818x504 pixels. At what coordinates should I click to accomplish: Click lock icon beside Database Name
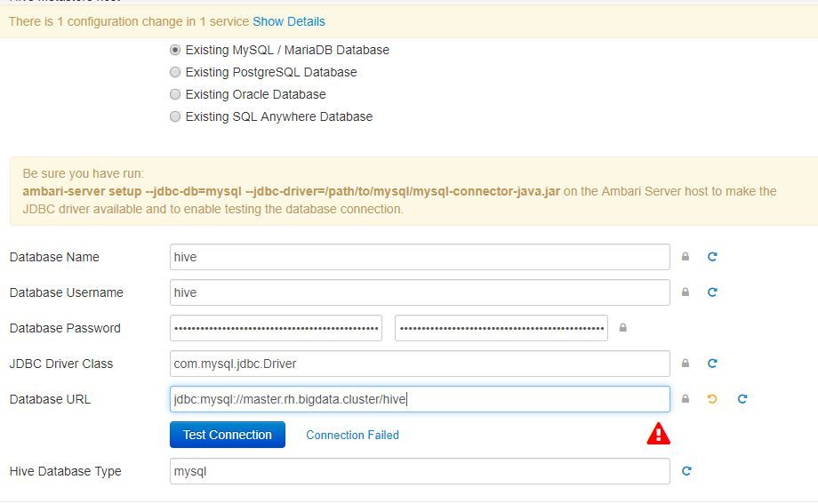pyautogui.click(x=686, y=257)
